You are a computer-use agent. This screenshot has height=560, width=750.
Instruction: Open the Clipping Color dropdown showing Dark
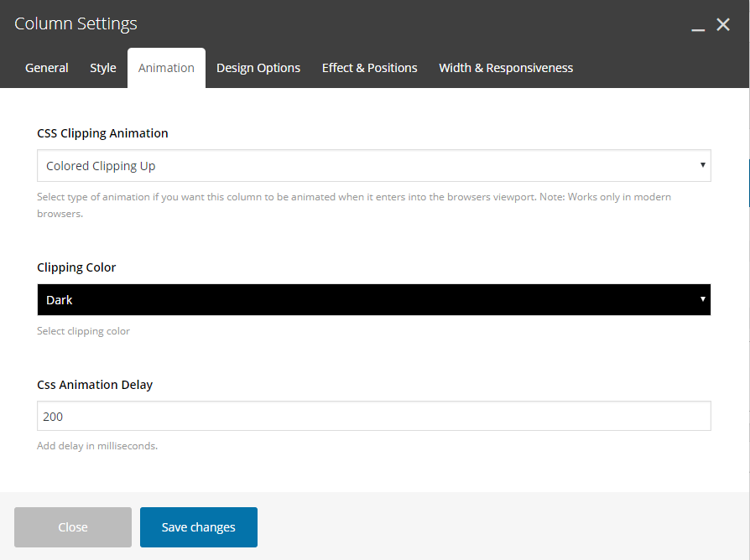374,299
